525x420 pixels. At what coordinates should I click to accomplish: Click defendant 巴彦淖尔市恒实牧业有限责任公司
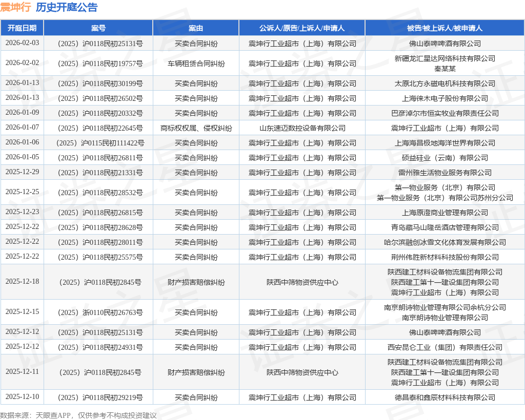click(445, 113)
